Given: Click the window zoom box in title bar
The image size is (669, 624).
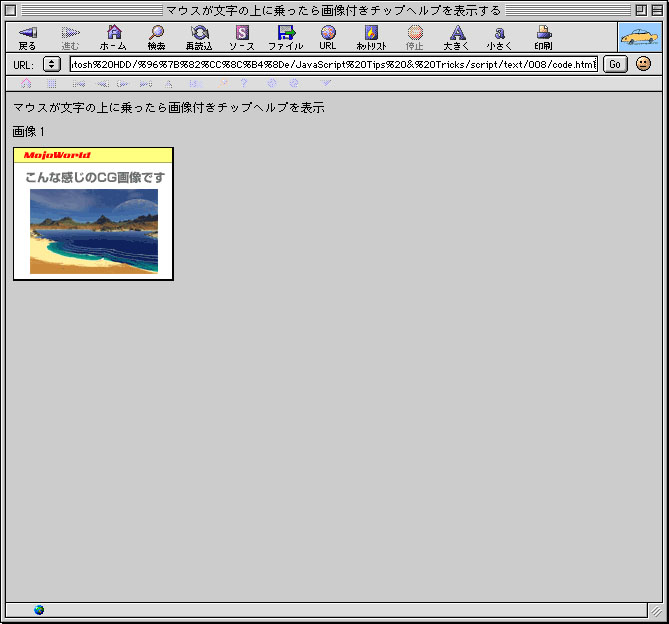Looking at the screenshot, I should tap(641, 10).
